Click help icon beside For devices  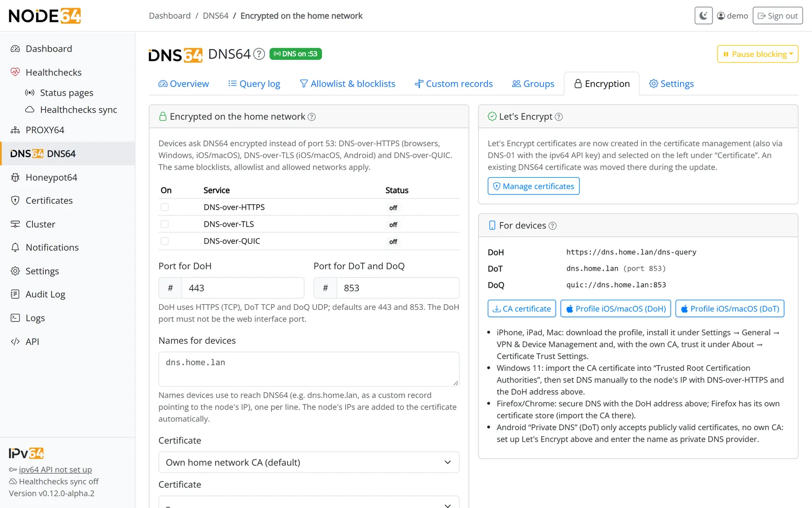(553, 226)
